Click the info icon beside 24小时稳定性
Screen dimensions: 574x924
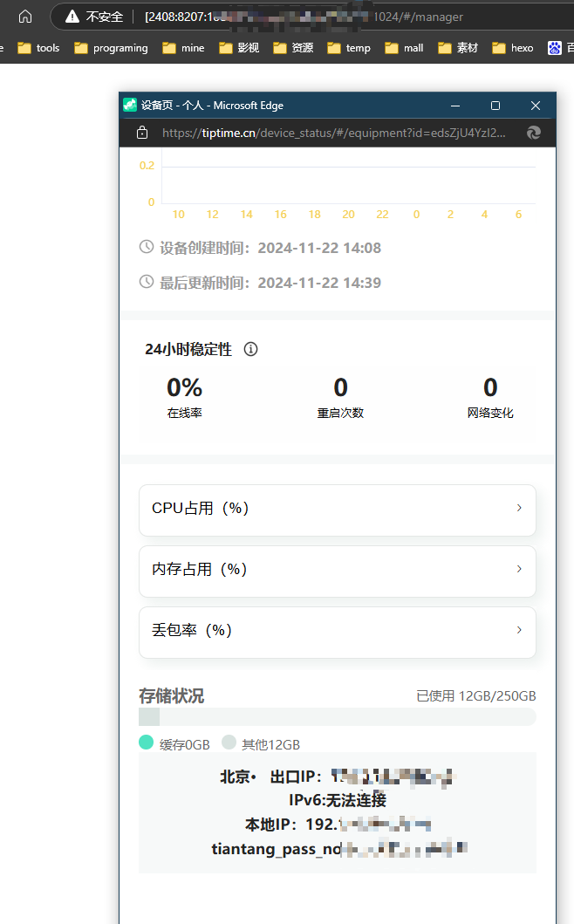[251, 349]
